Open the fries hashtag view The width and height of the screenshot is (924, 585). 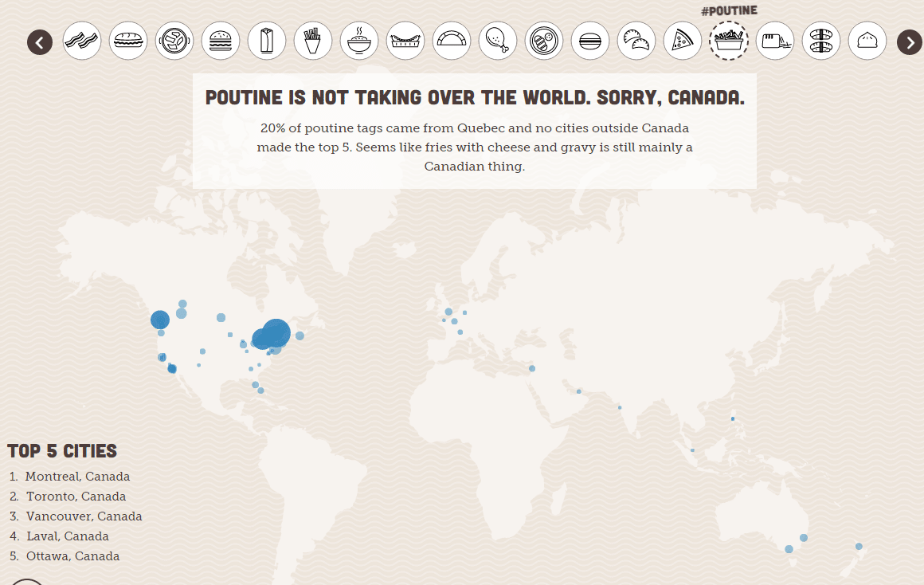[x=313, y=41]
